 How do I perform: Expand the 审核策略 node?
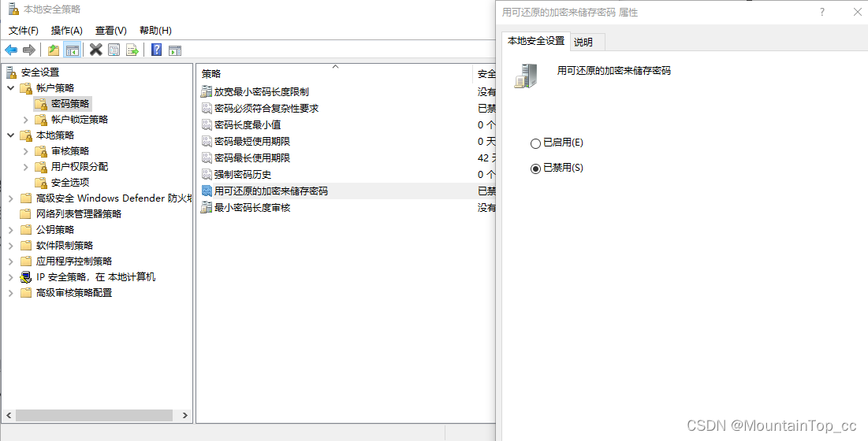pos(26,151)
